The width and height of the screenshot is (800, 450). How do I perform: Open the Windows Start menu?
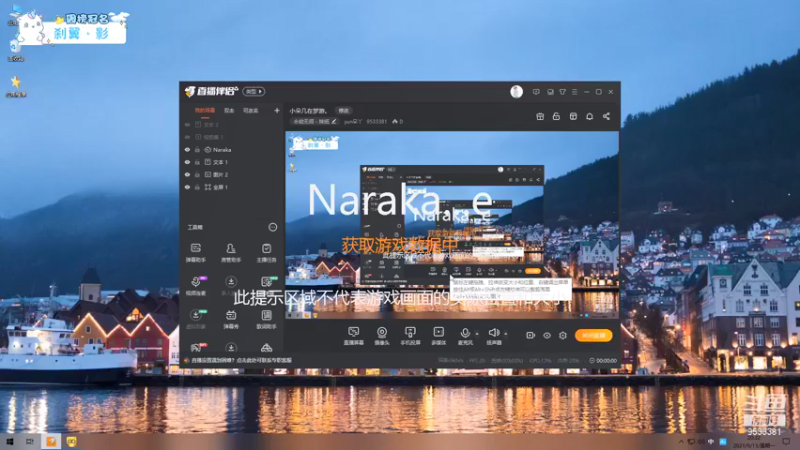pyautogui.click(x=10, y=441)
